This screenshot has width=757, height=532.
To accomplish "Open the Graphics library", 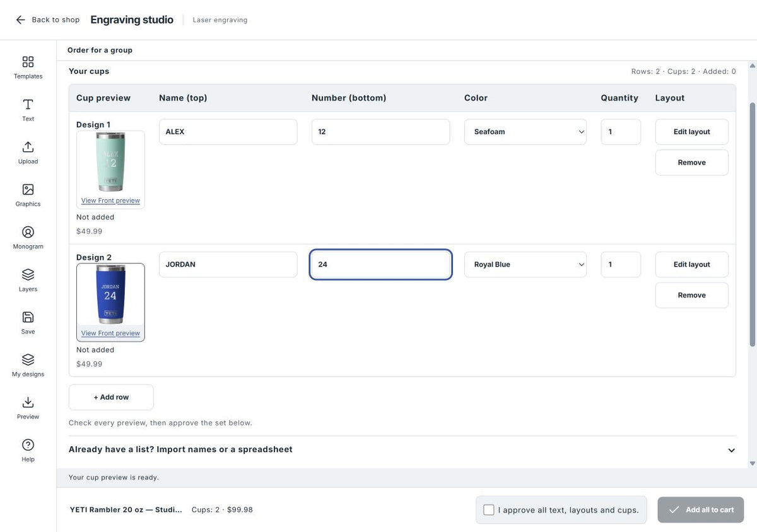I will click(x=28, y=195).
